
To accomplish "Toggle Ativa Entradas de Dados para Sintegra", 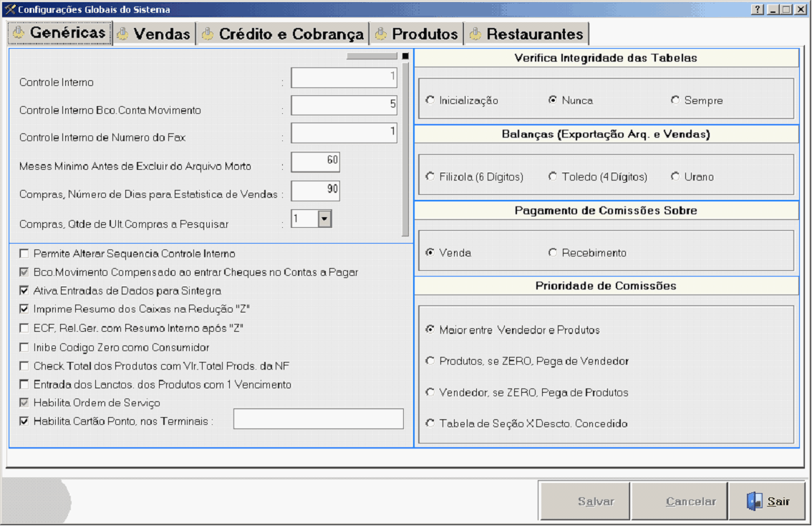I will (x=24, y=291).
